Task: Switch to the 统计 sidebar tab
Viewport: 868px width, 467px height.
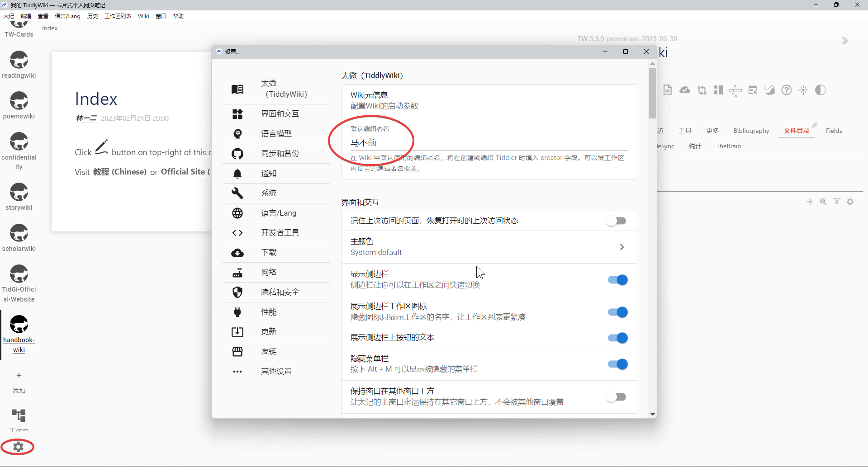Action: 695,146
